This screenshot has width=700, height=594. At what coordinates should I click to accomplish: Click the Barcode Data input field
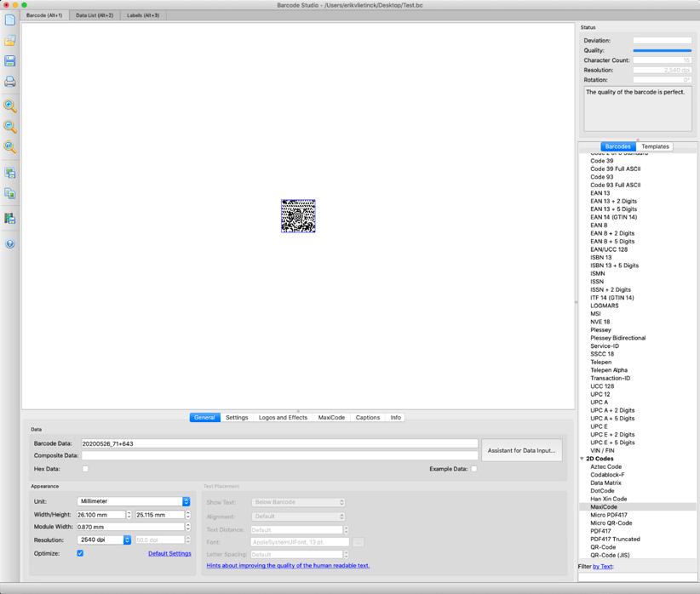coord(279,443)
